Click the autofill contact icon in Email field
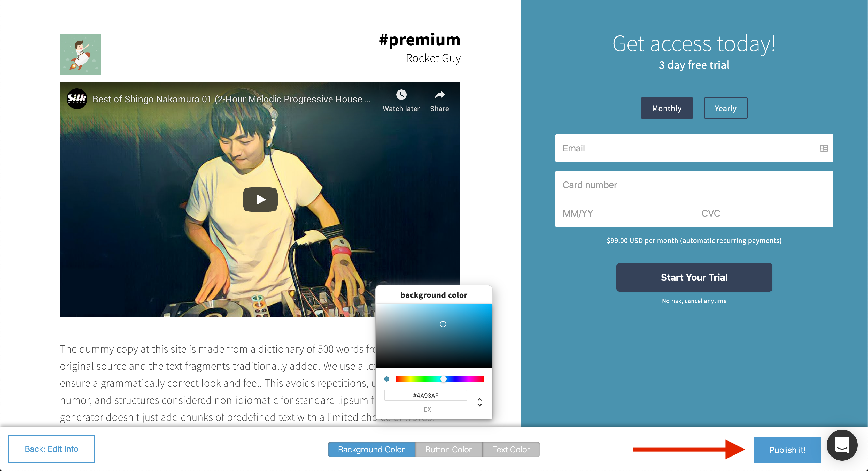Viewport: 868px width, 471px height. (x=824, y=148)
